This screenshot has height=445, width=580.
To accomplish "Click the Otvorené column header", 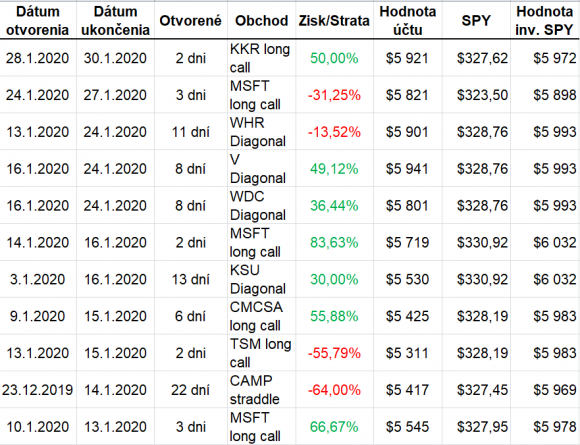I will 190,20.
